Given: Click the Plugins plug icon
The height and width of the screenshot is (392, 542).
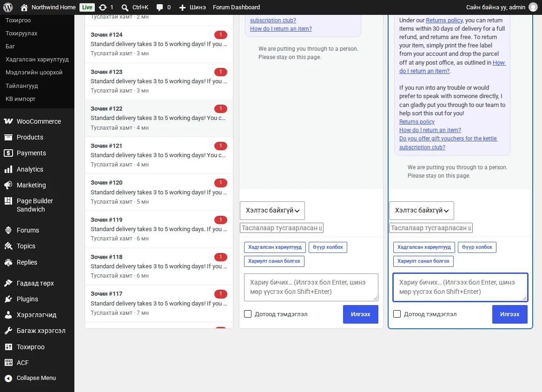Looking at the screenshot, I should tap(8, 299).
